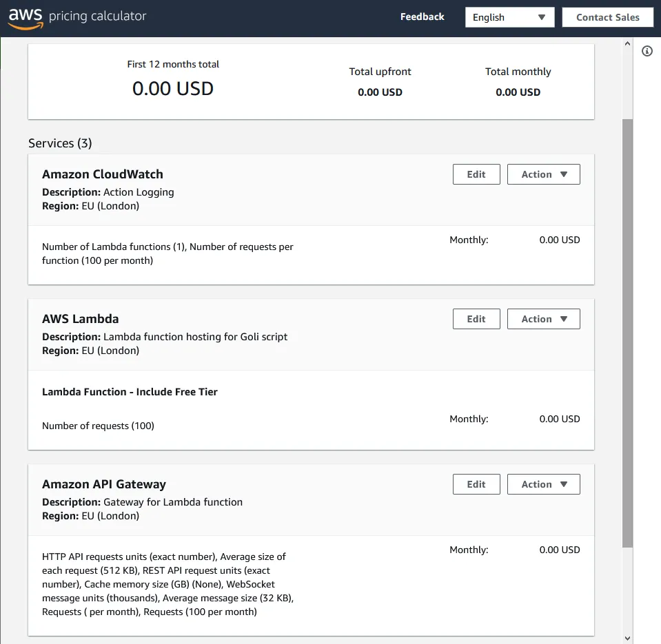Edit the Amazon CloudWatch service
The image size is (661, 644).
(x=476, y=174)
